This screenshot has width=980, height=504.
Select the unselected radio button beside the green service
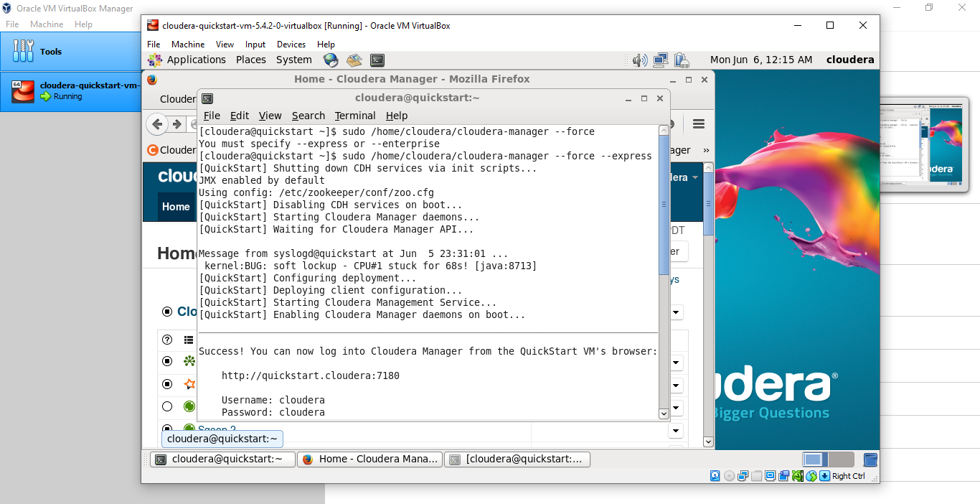click(x=166, y=406)
